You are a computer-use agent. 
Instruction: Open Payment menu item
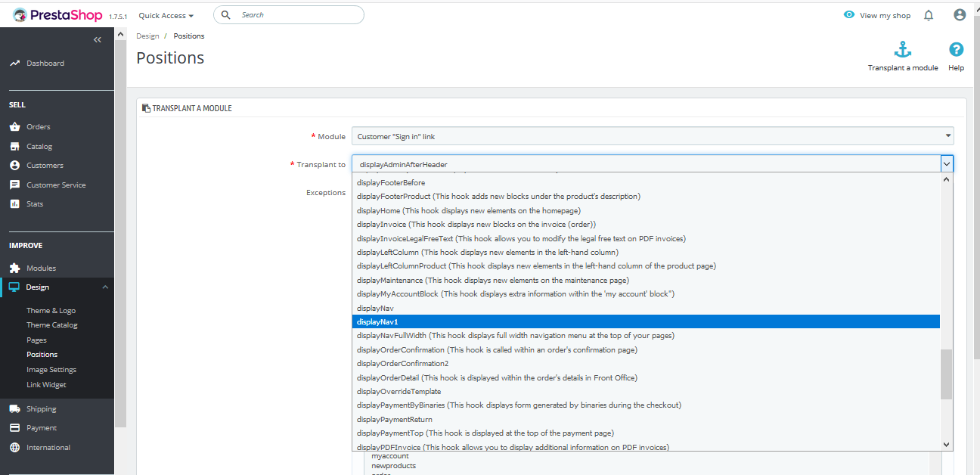42,428
